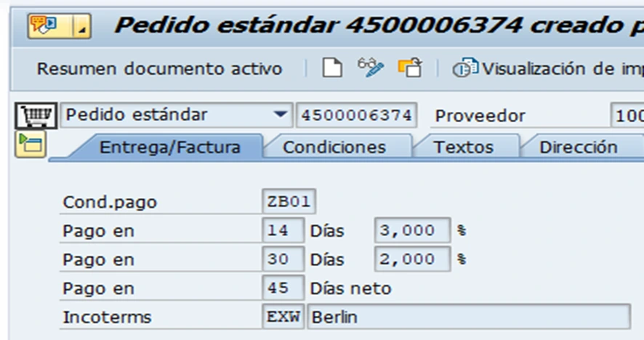Viewport: 644px width, 340px height.
Task: Open the Dirección tab
Action: click(x=579, y=147)
